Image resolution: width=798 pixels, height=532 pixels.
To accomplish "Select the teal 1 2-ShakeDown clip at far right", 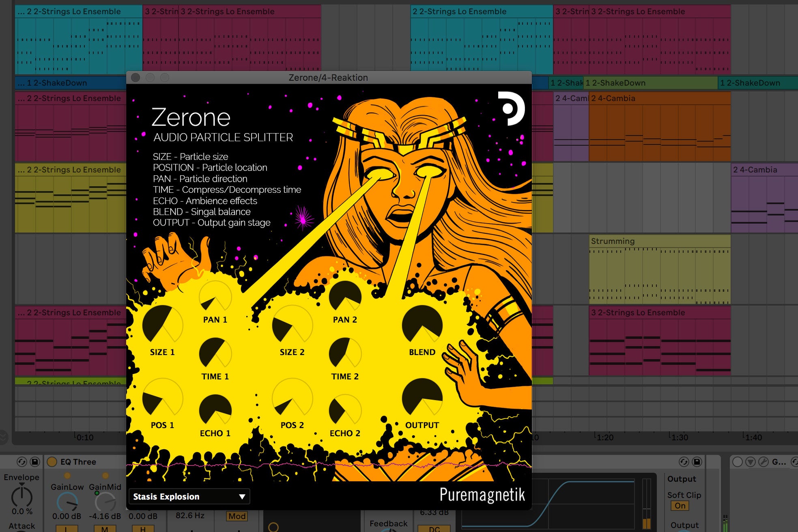I will (757, 83).
